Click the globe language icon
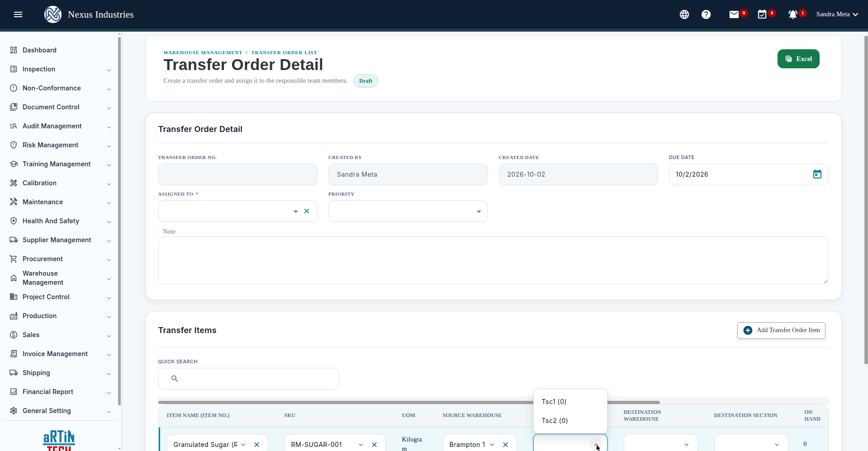 (684, 14)
